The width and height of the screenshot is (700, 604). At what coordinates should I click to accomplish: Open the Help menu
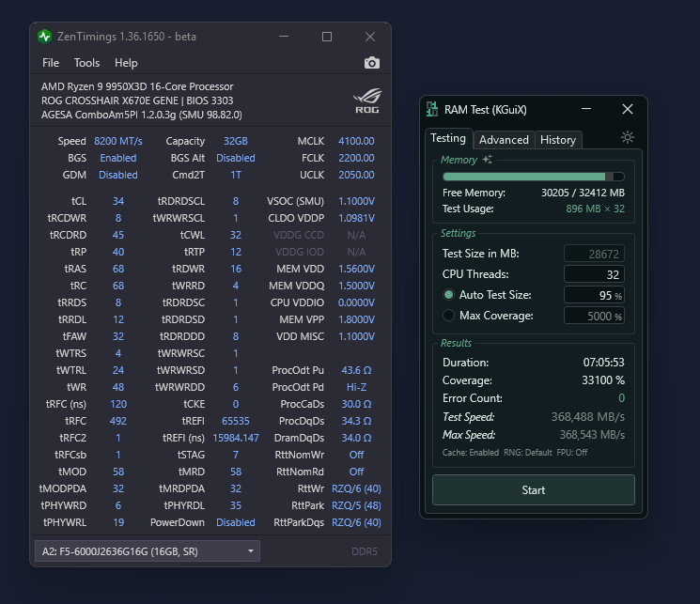click(x=126, y=63)
